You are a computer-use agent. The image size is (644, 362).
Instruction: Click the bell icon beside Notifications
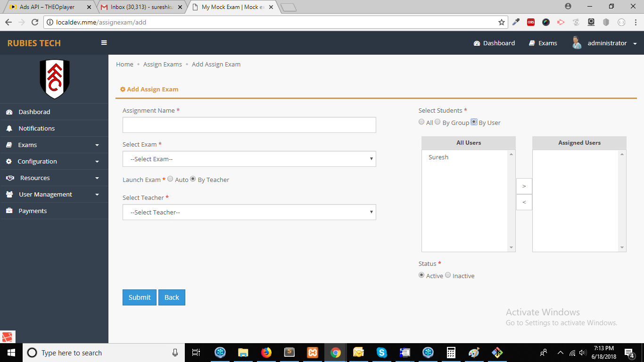[9, 128]
